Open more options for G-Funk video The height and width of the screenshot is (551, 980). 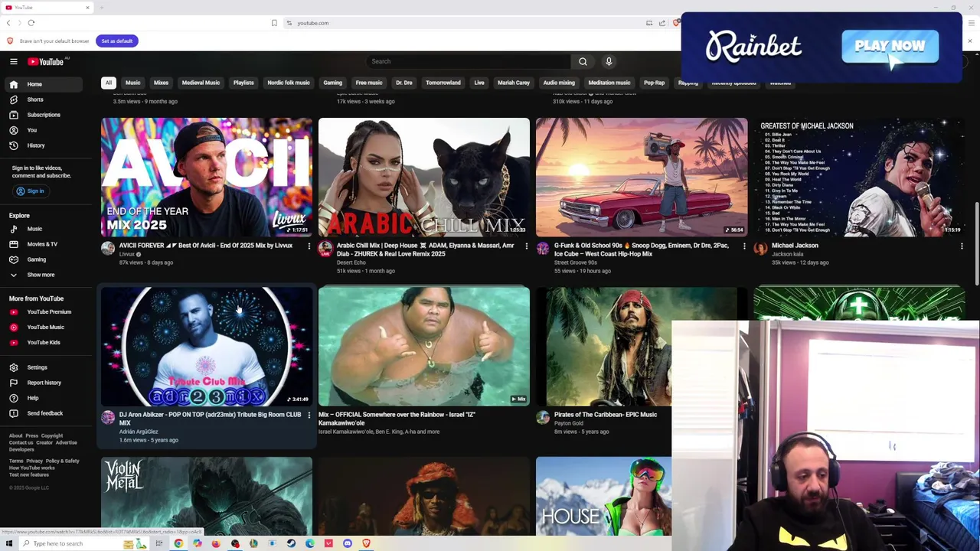click(744, 246)
